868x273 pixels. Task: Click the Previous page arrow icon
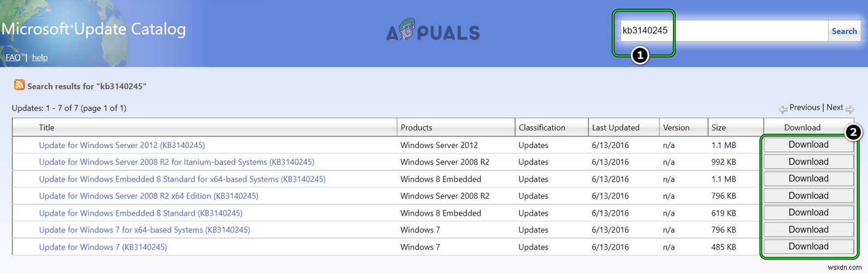tap(783, 109)
